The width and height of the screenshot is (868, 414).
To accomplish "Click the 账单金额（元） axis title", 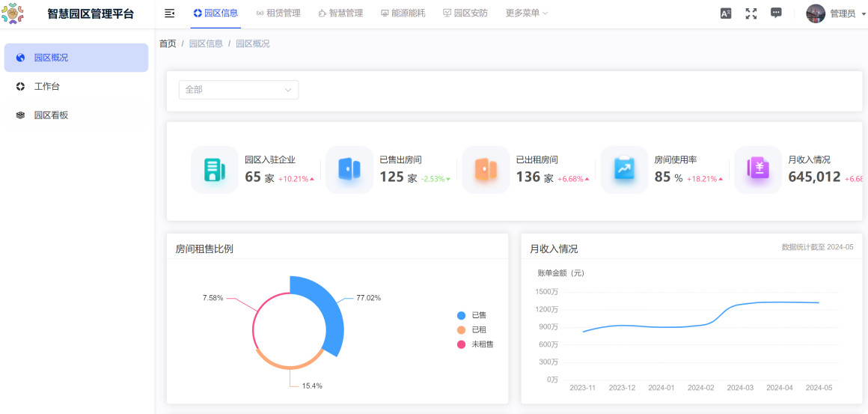I will coord(560,273).
